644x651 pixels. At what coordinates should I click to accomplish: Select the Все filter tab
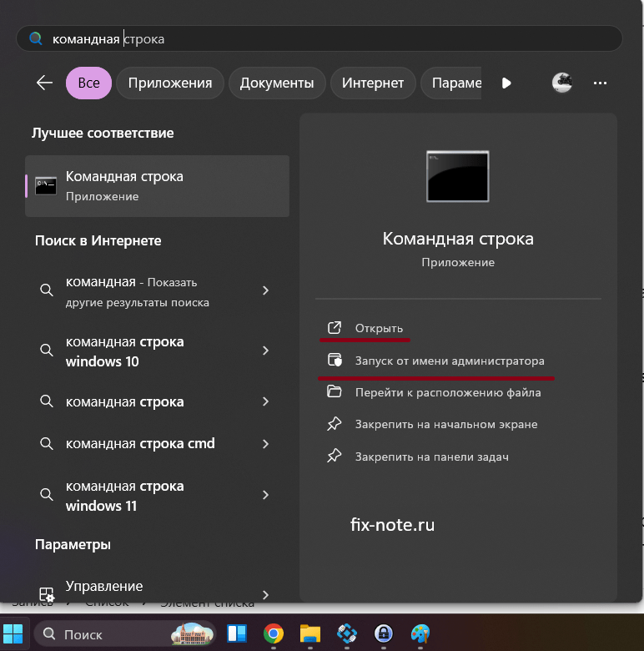click(x=88, y=83)
